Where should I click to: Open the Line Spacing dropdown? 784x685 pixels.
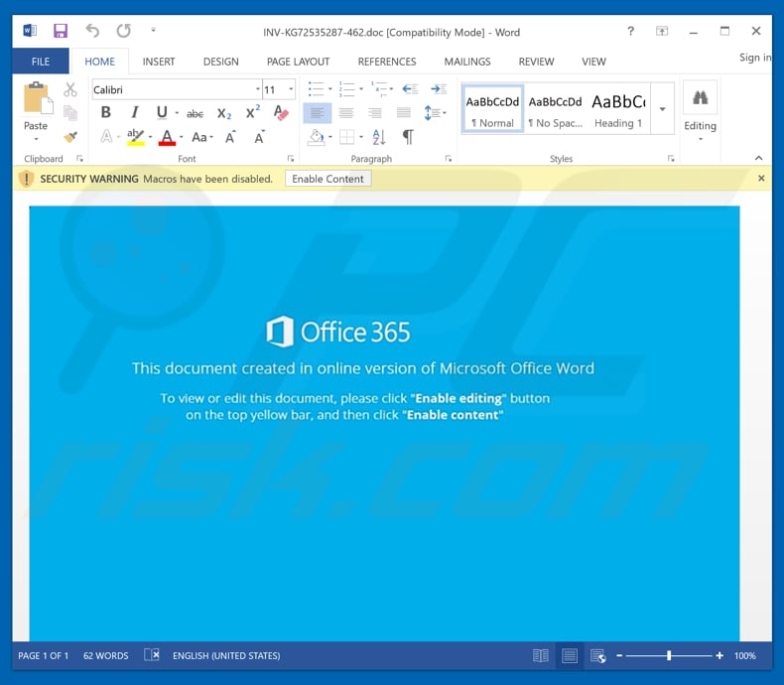435,112
